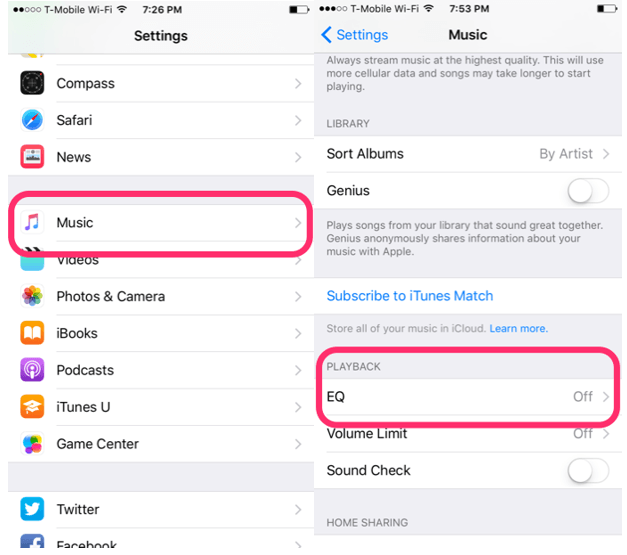Expand the EQ Off setting
Image resolution: width=627 pixels, height=555 pixels.
468,397
